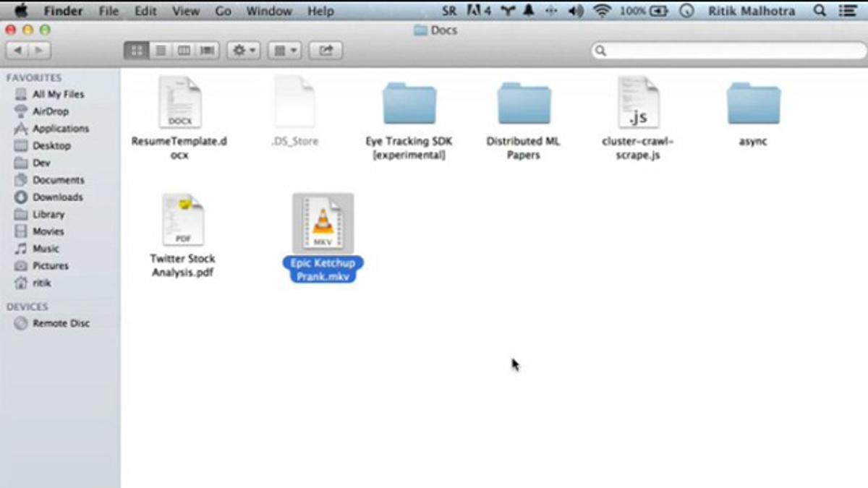
Task: Go forward with the forward arrow
Action: pyautogui.click(x=39, y=51)
